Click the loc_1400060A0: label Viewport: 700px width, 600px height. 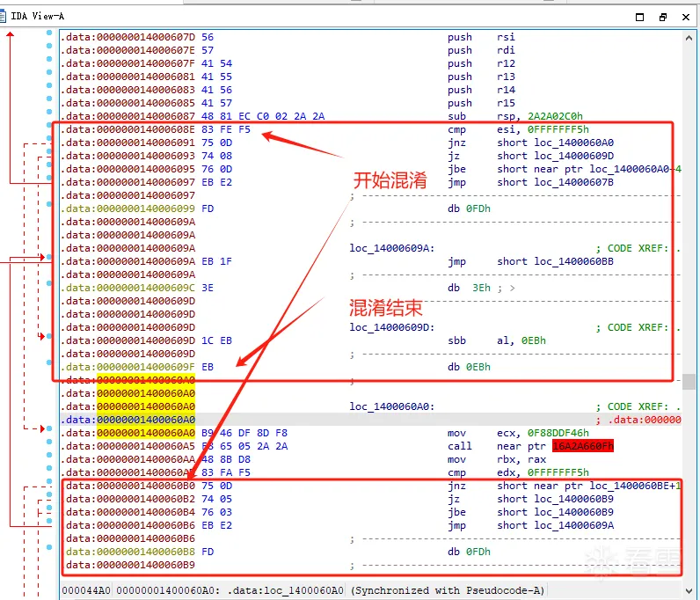[392, 406]
